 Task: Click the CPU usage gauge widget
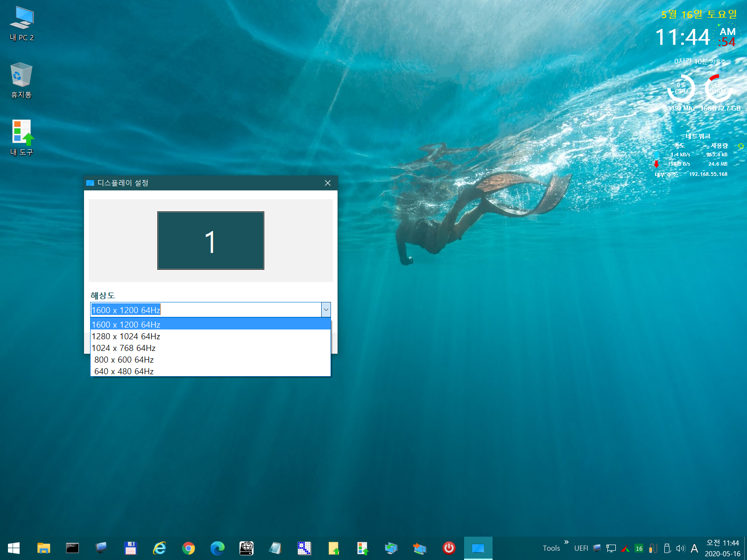pos(681,88)
